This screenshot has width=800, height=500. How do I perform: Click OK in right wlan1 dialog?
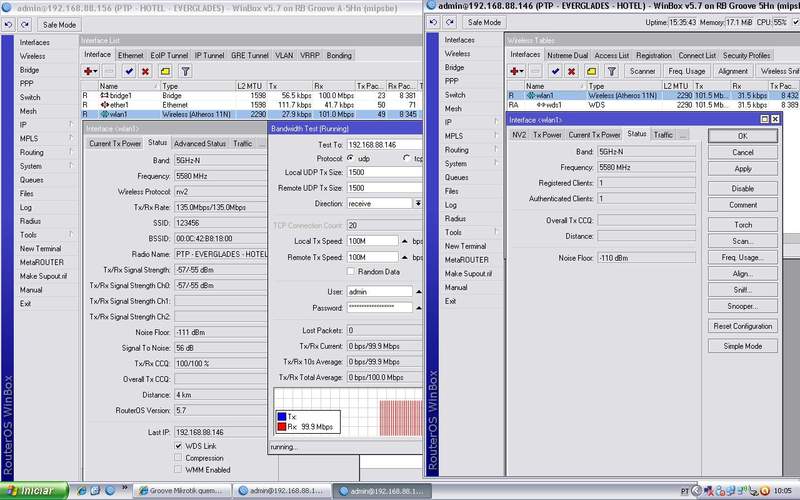pos(742,136)
